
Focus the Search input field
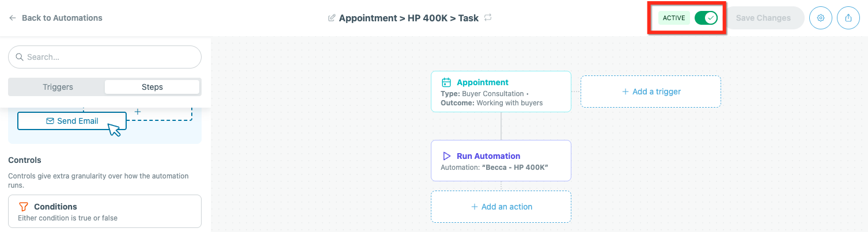click(105, 57)
